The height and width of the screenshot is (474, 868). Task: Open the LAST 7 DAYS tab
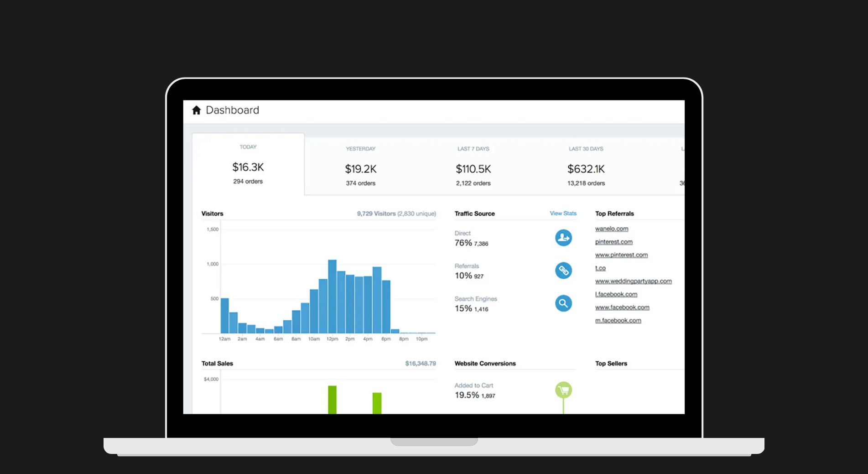click(473, 166)
